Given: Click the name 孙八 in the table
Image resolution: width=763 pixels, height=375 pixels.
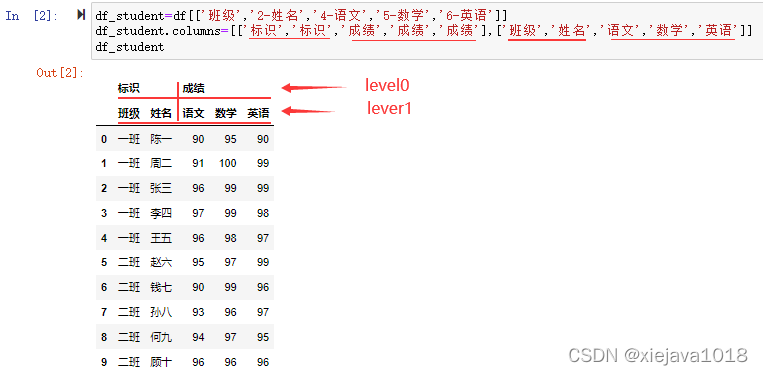Looking at the screenshot, I should [x=161, y=312].
